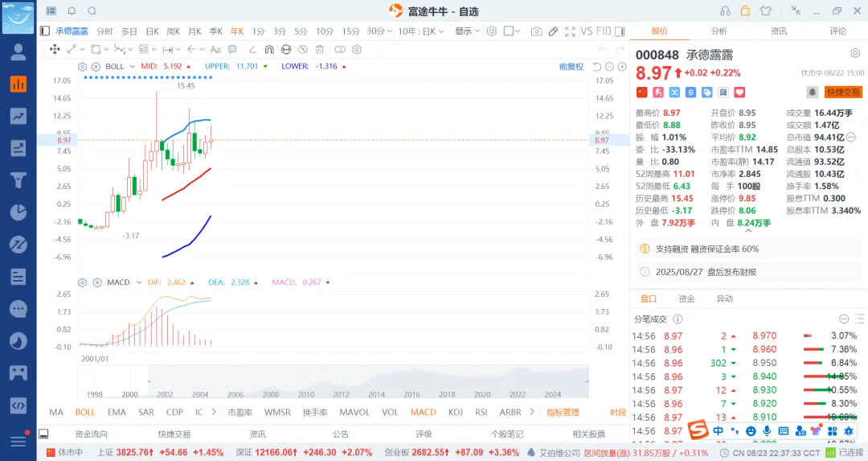Switch to 资金 tab below quote
Viewport: 868px width, 461px height.
pos(686,298)
